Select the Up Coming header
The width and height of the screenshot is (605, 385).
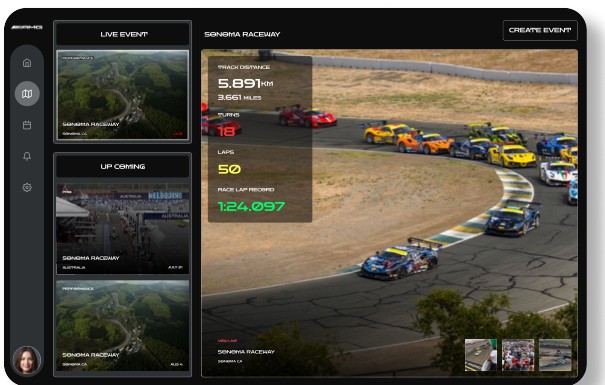pos(123,166)
